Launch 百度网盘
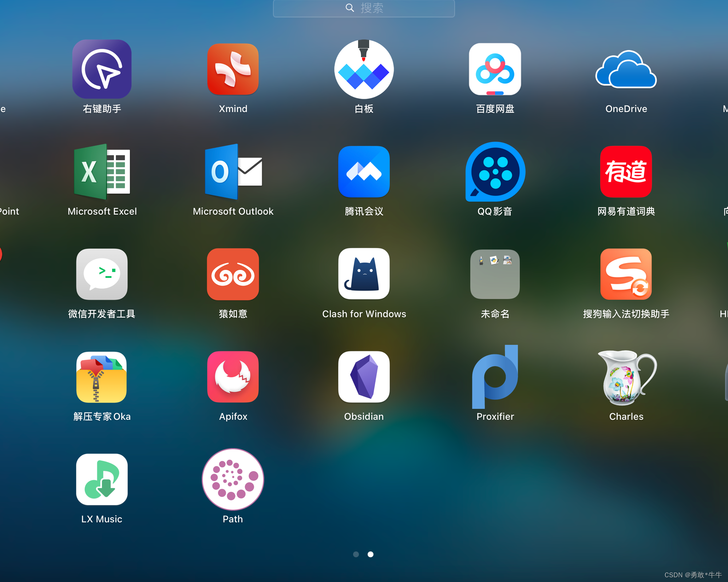This screenshot has width=728, height=582. pos(495,69)
